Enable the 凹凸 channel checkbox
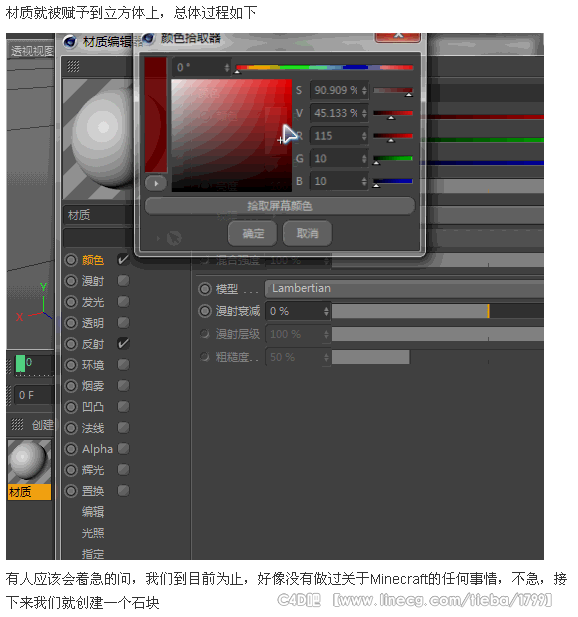Image resolution: width=578 pixels, height=617 pixels. pos(123,406)
